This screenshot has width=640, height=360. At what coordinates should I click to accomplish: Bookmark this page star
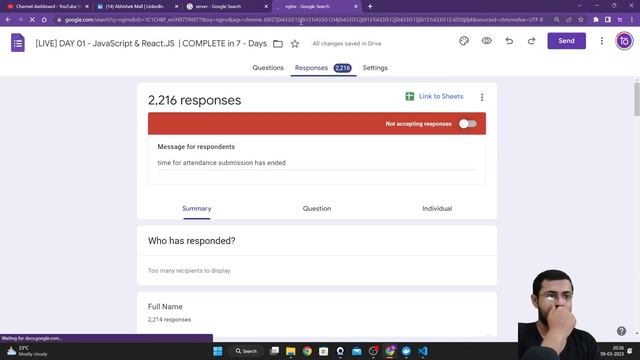pyautogui.click(x=581, y=20)
